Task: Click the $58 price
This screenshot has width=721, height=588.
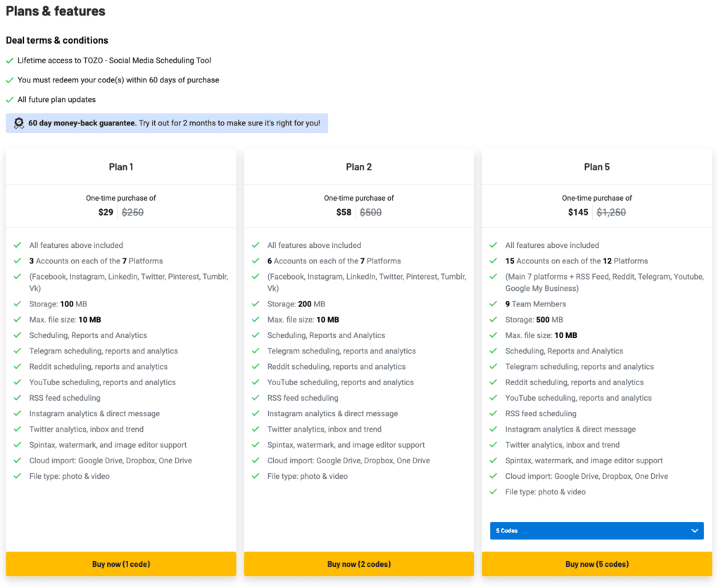Action: pyautogui.click(x=344, y=213)
